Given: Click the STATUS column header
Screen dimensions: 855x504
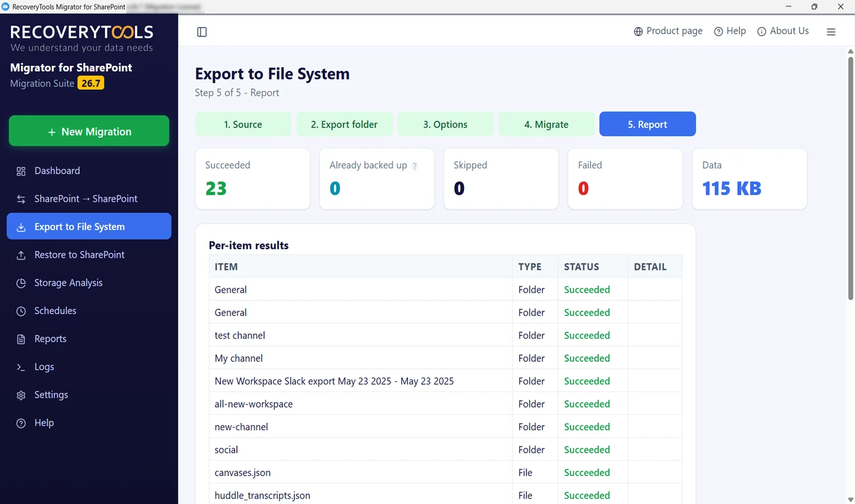Looking at the screenshot, I should click(x=593, y=267).
